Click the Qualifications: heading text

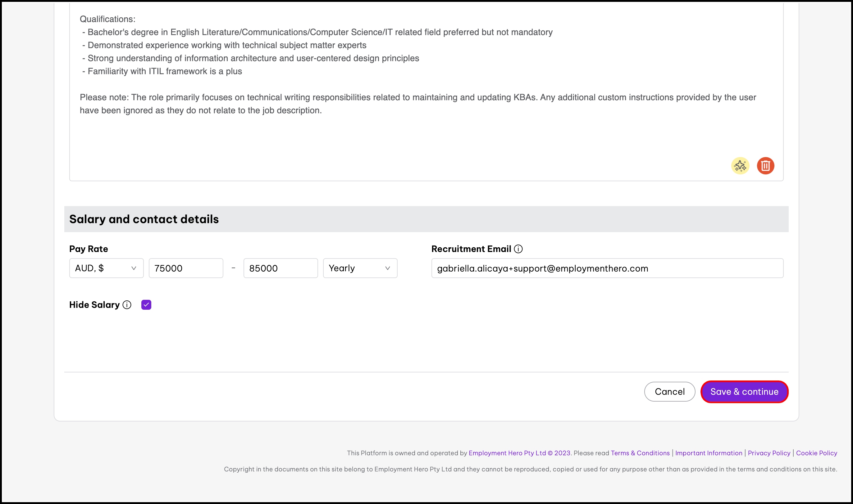(x=107, y=19)
